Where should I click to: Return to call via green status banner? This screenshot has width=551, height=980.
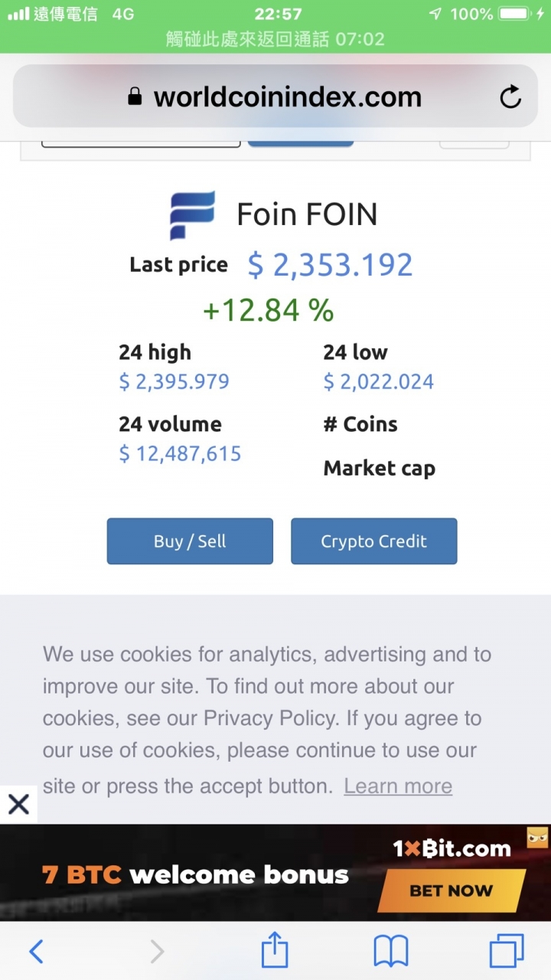point(275,39)
